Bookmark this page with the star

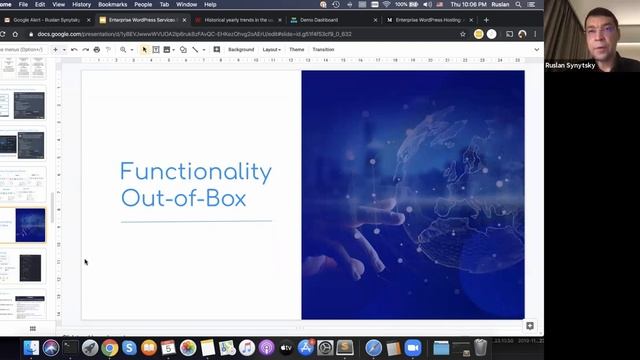463,34
